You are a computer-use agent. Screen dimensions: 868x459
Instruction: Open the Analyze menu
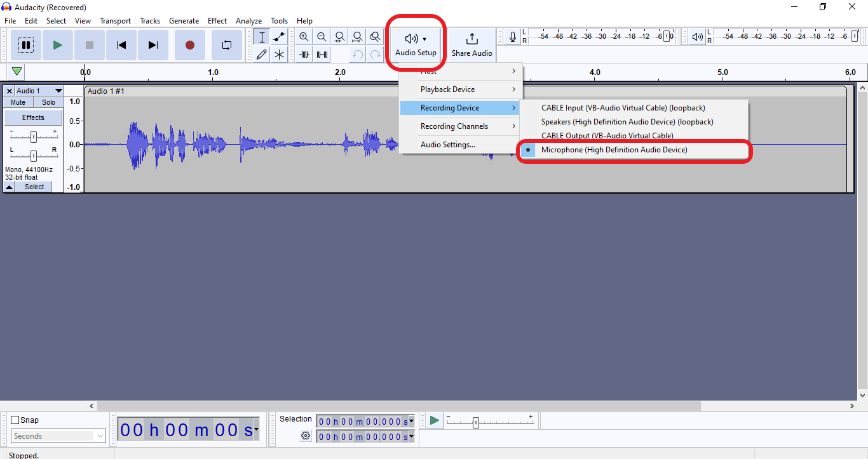(249, 21)
